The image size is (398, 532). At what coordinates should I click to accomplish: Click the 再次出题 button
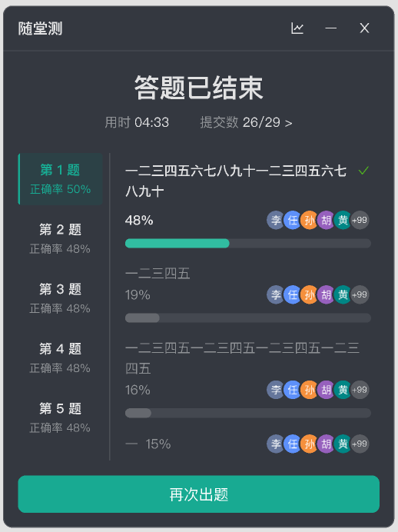tap(199, 494)
